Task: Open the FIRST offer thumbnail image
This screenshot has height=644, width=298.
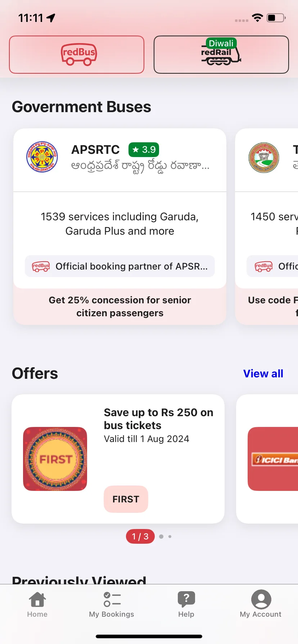Action: 55,459
